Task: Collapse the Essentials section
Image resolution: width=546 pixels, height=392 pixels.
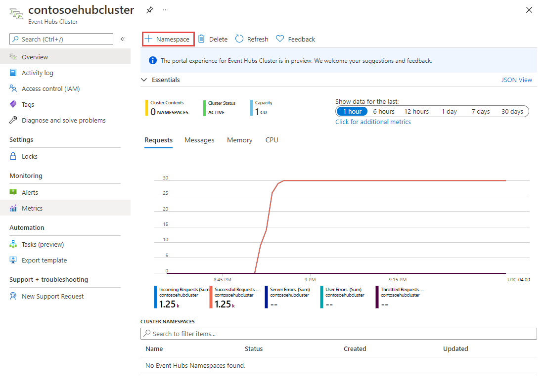Action: [x=144, y=80]
